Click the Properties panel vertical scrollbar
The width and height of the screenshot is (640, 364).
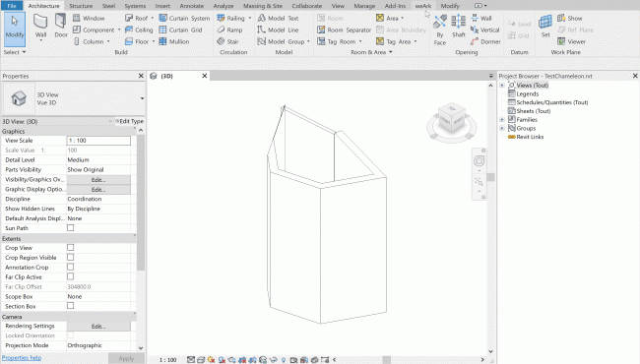point(141,202)
